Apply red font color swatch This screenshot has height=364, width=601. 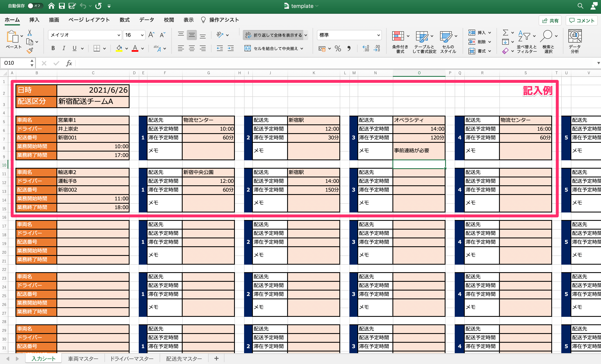tap(135, 48)
